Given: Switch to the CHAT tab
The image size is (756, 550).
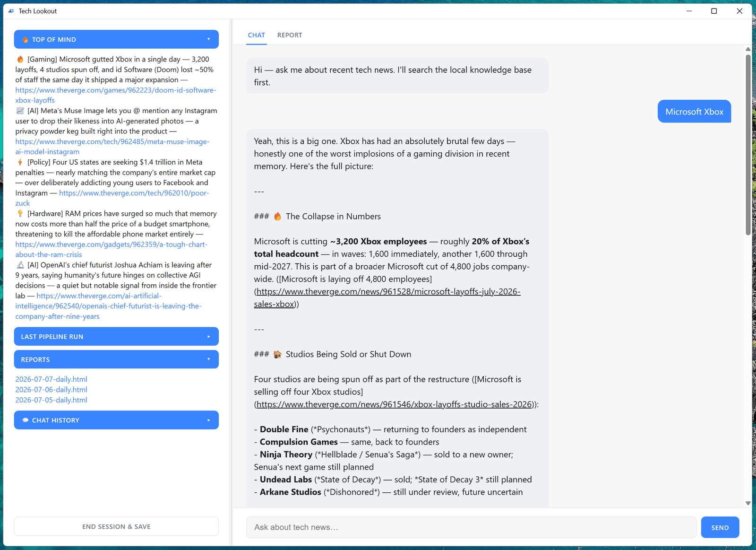Looking at the screenshot, I should (257, 35).
